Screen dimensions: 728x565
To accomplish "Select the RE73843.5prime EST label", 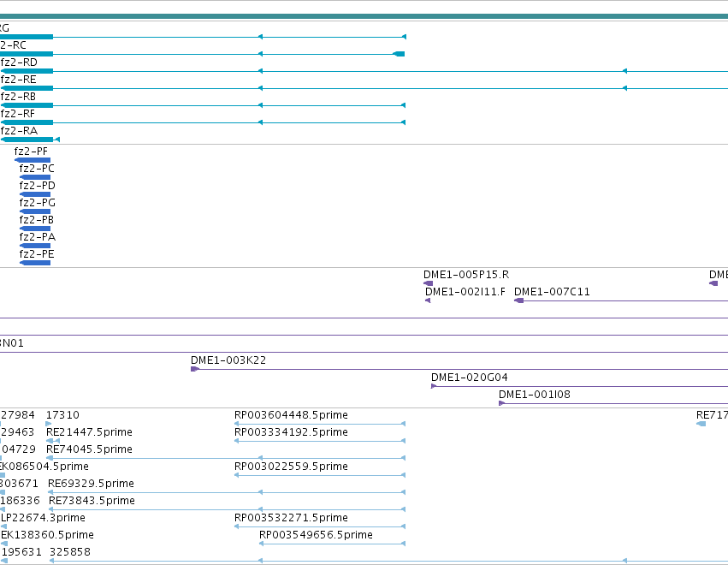I will (x=92, y=501).
